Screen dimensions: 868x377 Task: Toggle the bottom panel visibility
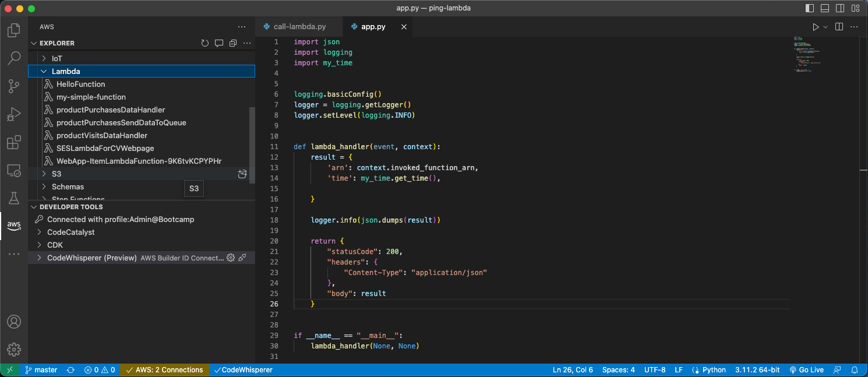pos(825,8)
